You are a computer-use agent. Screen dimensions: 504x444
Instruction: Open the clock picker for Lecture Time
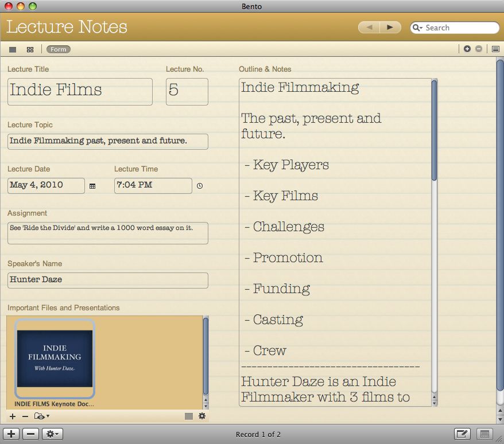[200, 186]
